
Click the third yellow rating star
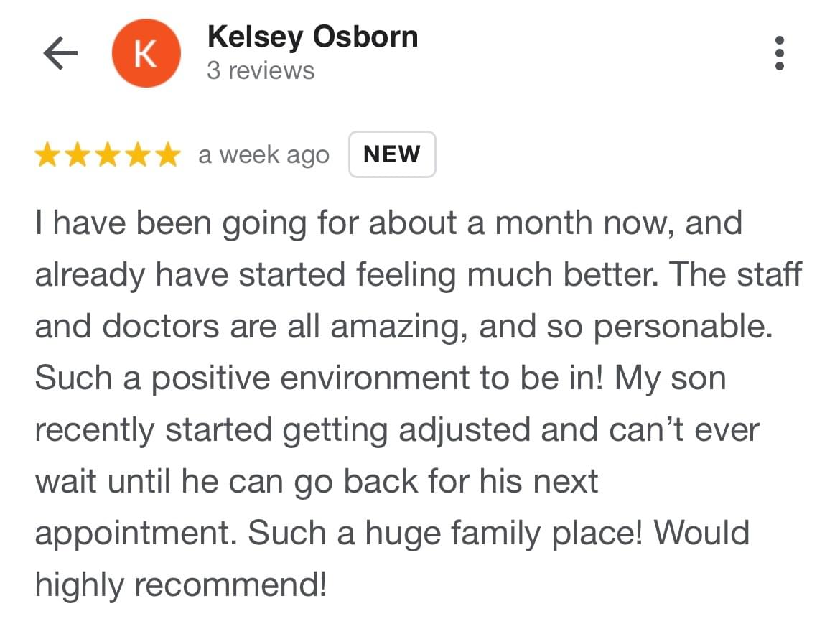(107, 154)
